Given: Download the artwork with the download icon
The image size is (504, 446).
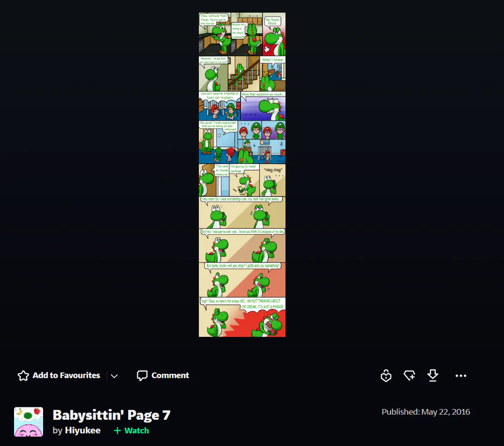Looking at the screenshot, I should (x=433, y=375).
